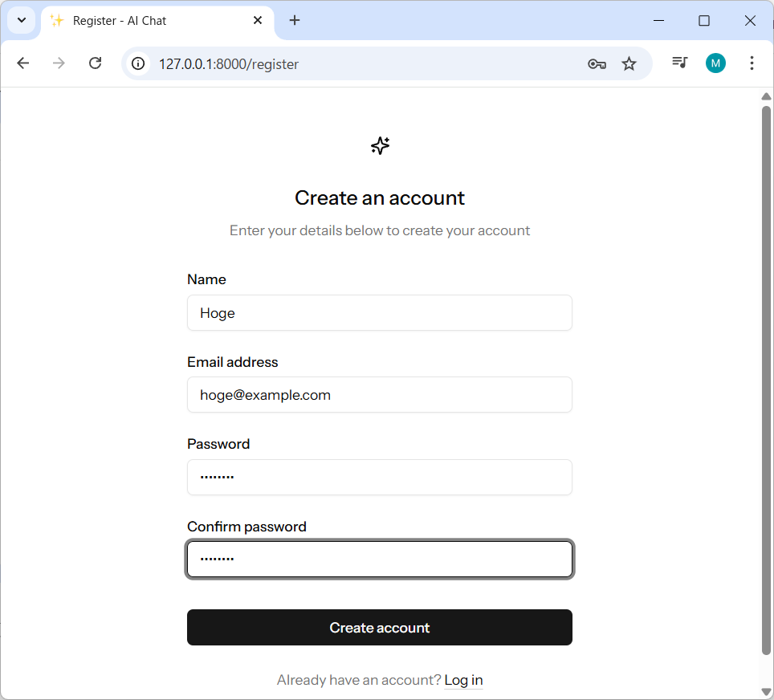Close the Register - AI Chat tab
Image resolution: width=774 pixels, height=700 pixels.
(258, 21)
